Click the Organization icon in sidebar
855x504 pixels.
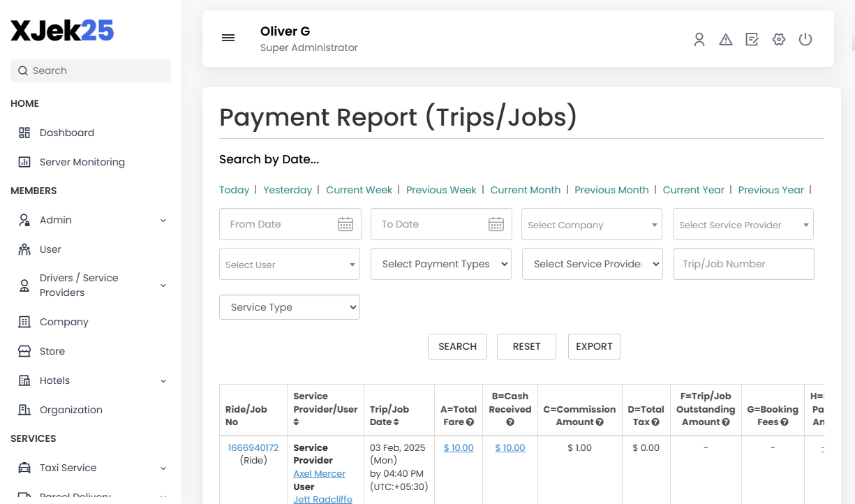coord(23,410)
